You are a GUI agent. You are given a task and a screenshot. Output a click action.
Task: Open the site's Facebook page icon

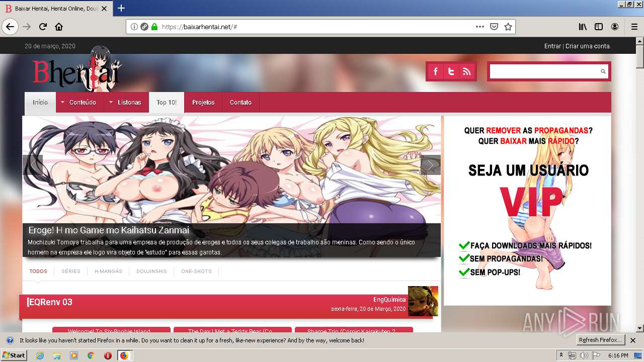pyautogui.click(x=436, y=71)
